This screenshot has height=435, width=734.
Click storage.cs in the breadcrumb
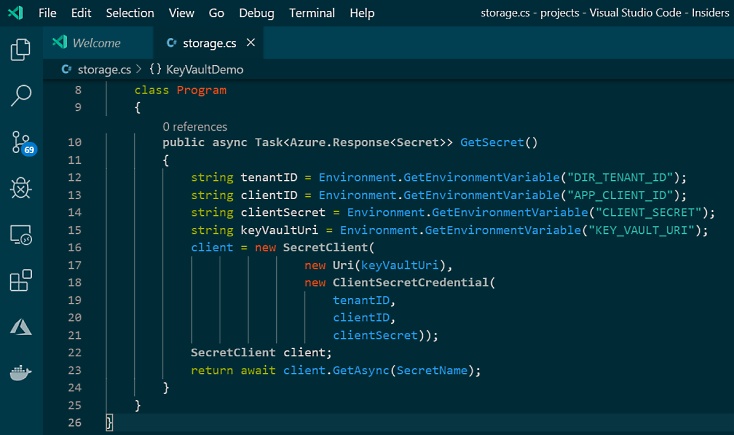point(103,70)
